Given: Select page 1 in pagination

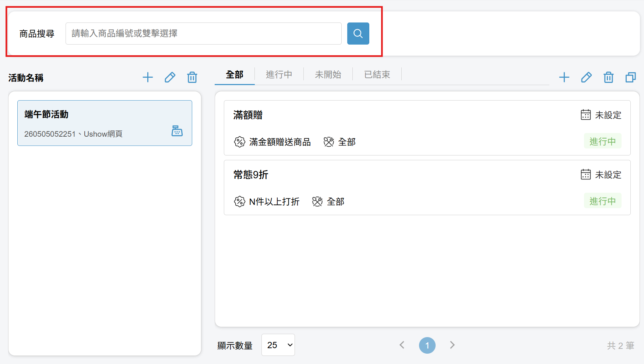Looking at the screenshot, I should click(x=427, y=346).
